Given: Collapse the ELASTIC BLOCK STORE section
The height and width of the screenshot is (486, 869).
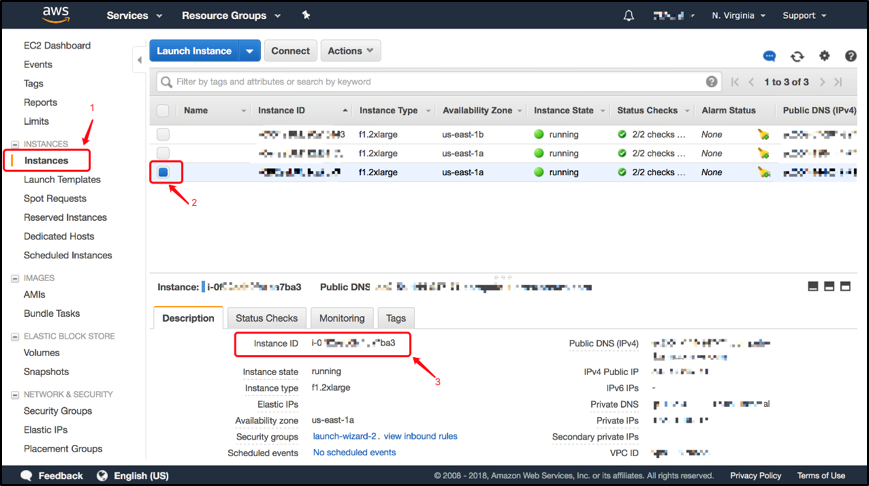Looking at the screenshot, I should point(15,336).
